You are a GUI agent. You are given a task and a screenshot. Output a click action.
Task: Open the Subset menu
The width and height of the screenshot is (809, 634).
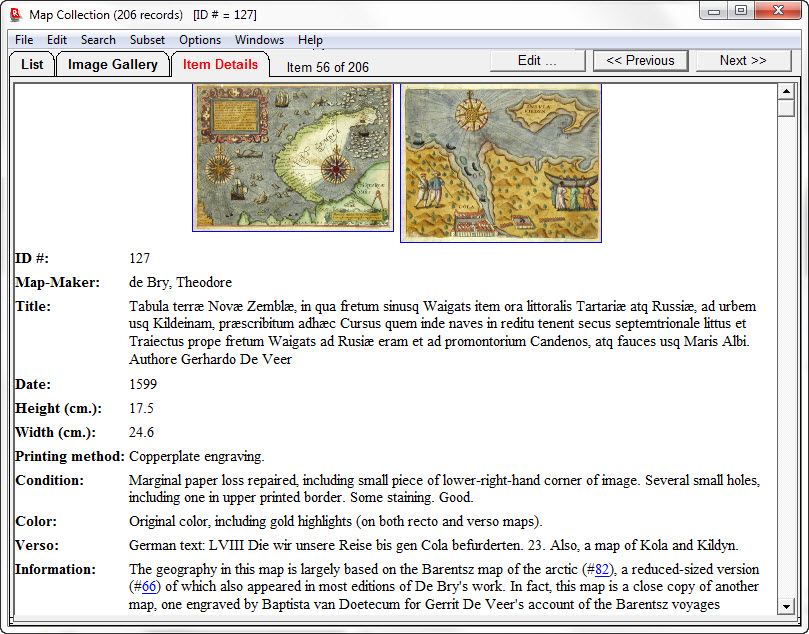[x=147, y=40]
